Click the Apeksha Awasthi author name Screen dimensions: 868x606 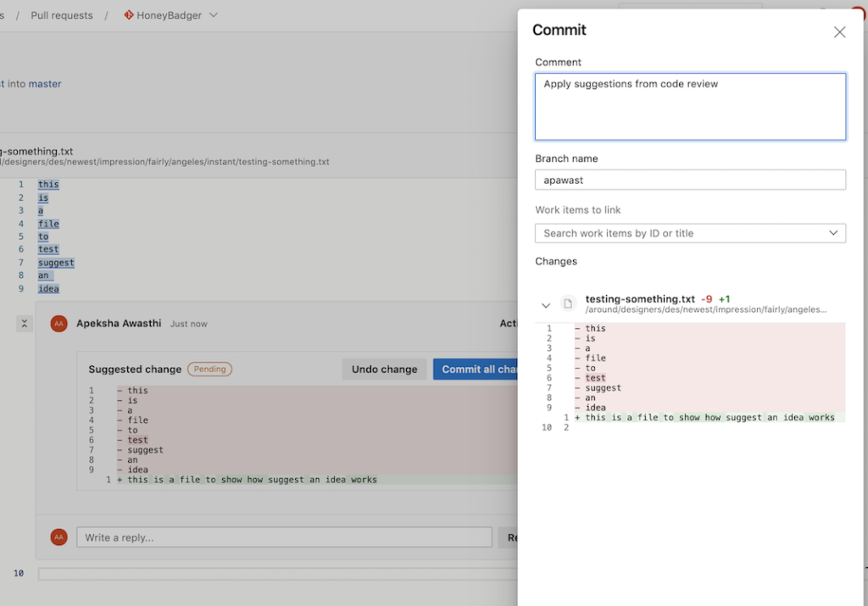click(x=119, y=324)
